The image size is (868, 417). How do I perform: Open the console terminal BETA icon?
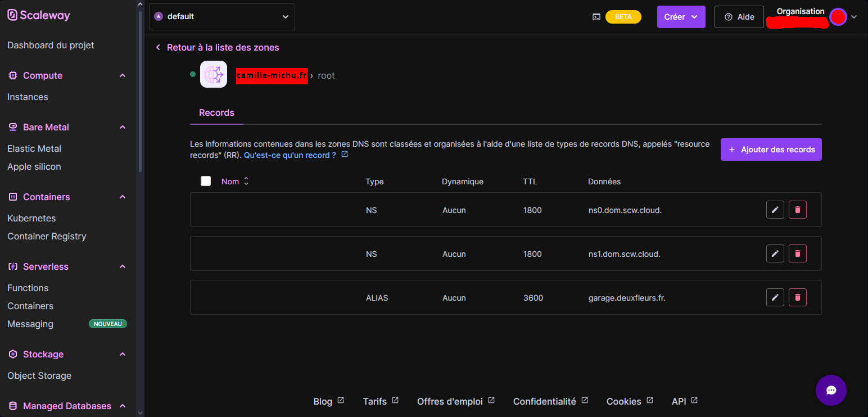(x=596, y=17)
